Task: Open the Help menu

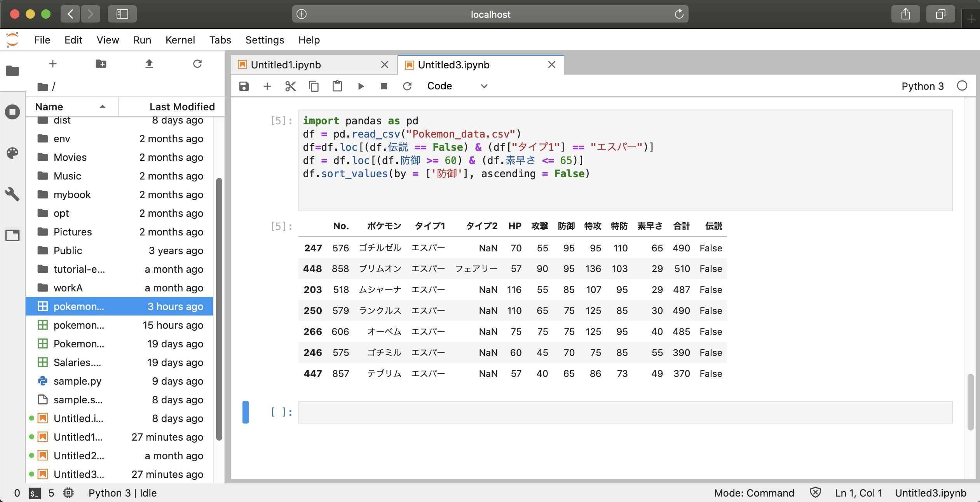Action: point(309,40)
